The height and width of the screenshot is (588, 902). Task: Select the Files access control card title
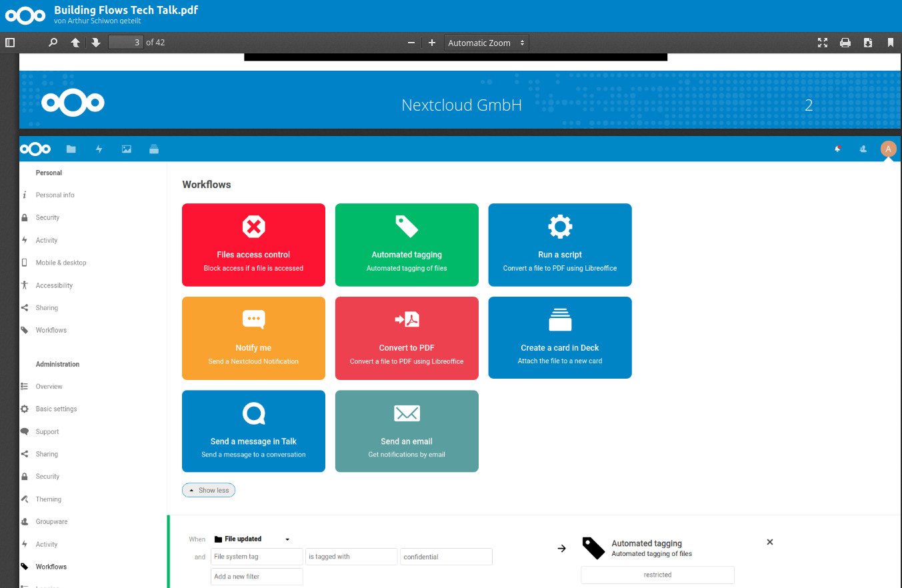coord(253,255)
